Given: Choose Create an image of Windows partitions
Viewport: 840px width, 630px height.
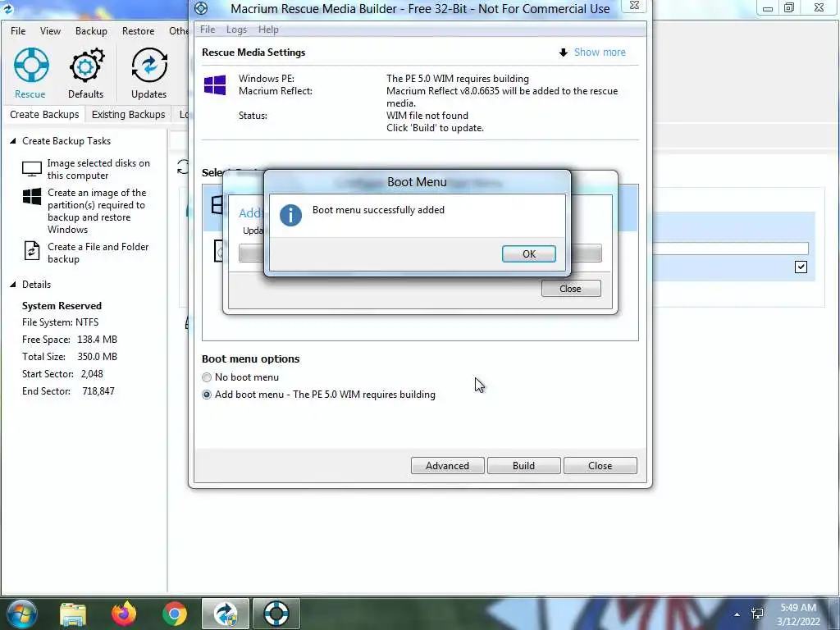Looking at the screenshot, I should [97, 211].
